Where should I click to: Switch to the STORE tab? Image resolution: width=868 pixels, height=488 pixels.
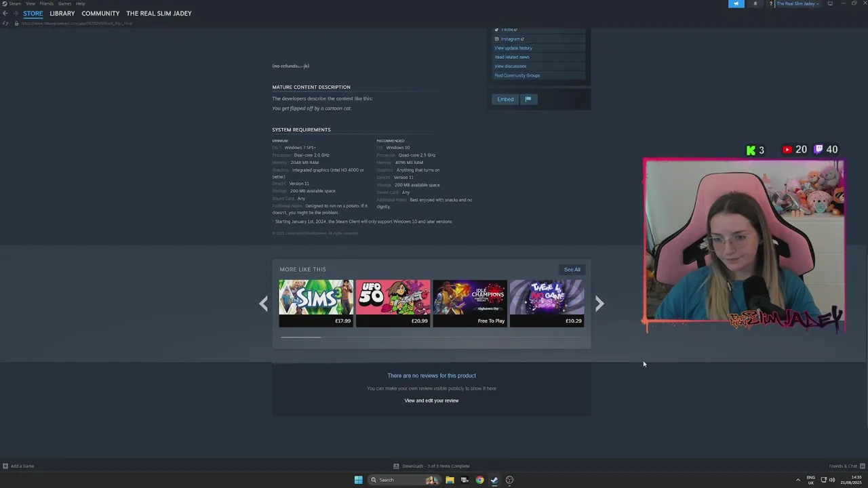pos(33,14)
